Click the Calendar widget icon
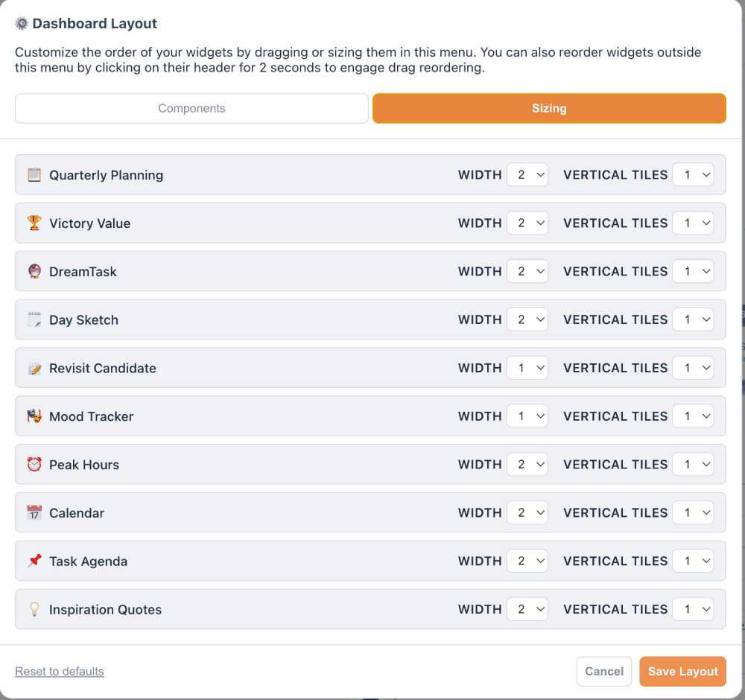 point(34,513)
